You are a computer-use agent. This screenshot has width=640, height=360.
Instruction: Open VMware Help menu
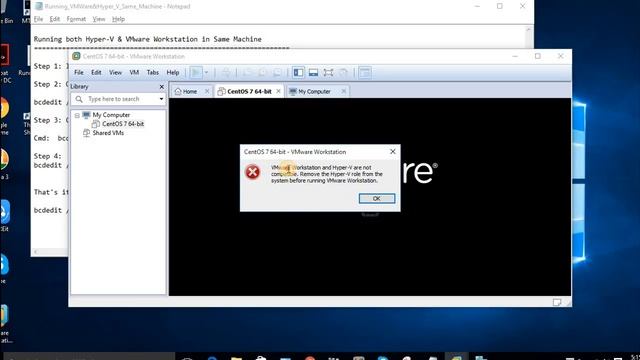click(173, 72)
